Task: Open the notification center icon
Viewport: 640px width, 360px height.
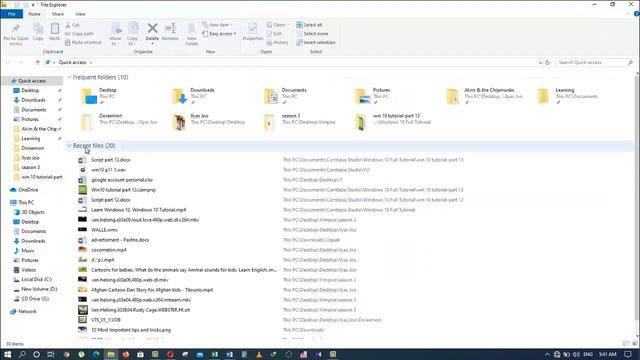Action: point(628,354)
